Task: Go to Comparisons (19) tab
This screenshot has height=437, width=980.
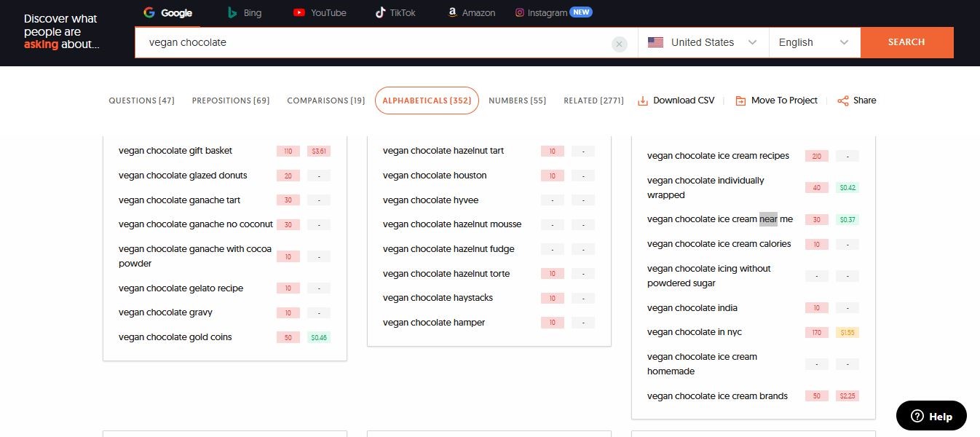Action: (325, 101)
